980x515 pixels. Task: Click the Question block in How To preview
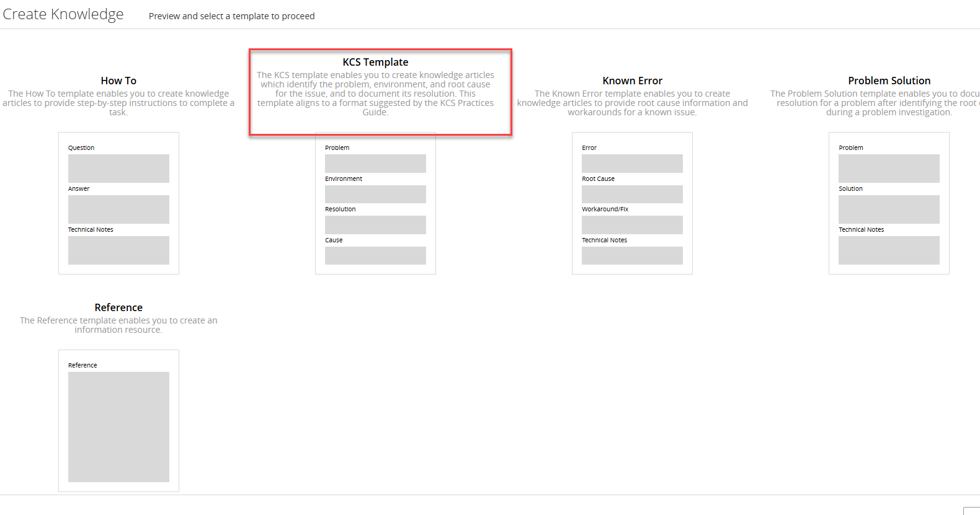pos(118,169)
